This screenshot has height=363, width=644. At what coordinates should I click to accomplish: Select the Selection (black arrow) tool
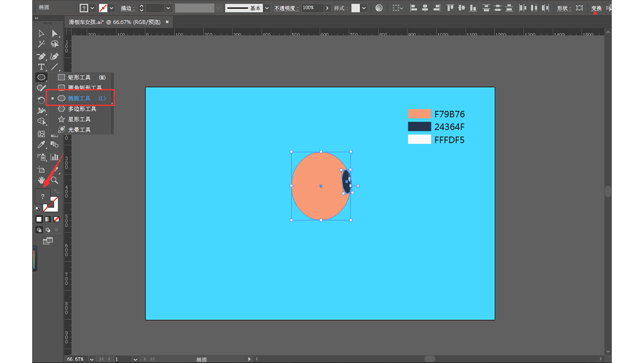pos(41,34)
